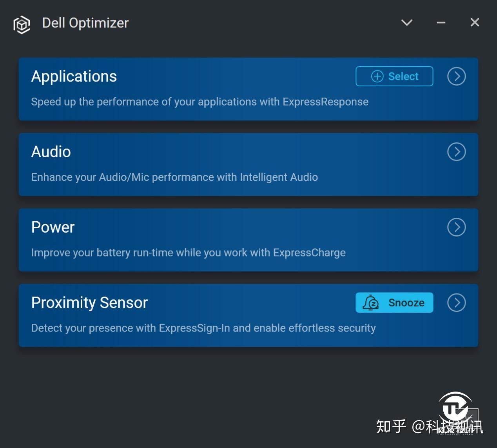Image resolution: width=497 pixels, height=448 pixels.
Task: Open the Applications card
Action: coord(248,89)
